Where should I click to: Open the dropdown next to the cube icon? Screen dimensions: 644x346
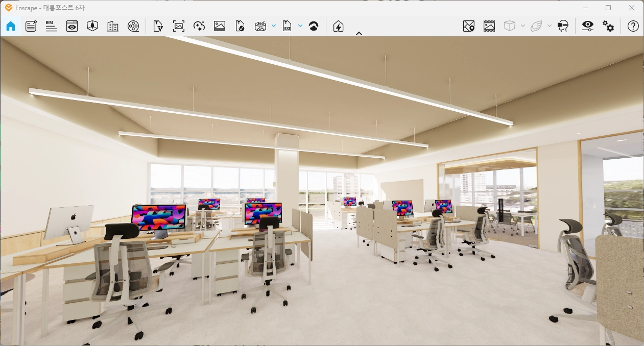(x=523, y=26)
